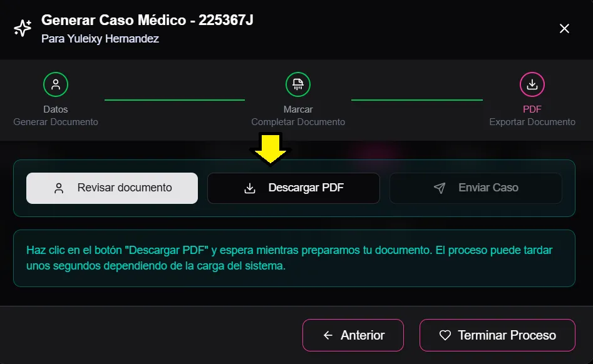Open Revisar documento

point(112,188)
